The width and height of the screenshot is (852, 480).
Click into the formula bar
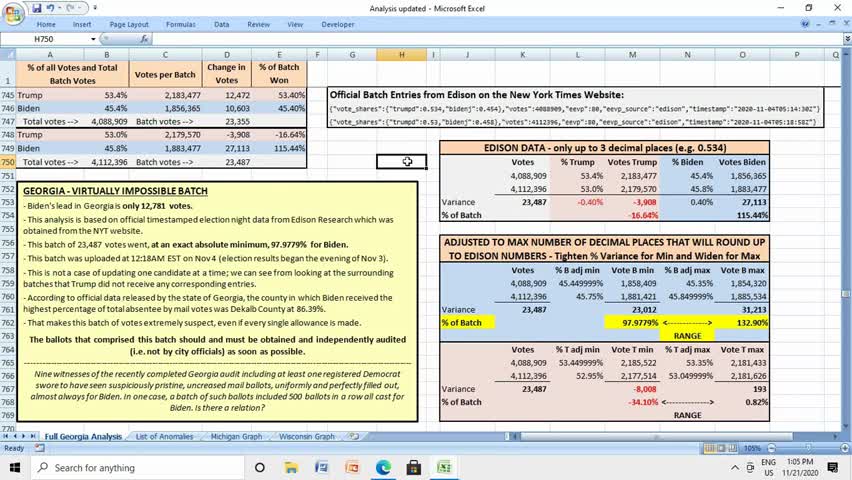click(x=497, y=39)
